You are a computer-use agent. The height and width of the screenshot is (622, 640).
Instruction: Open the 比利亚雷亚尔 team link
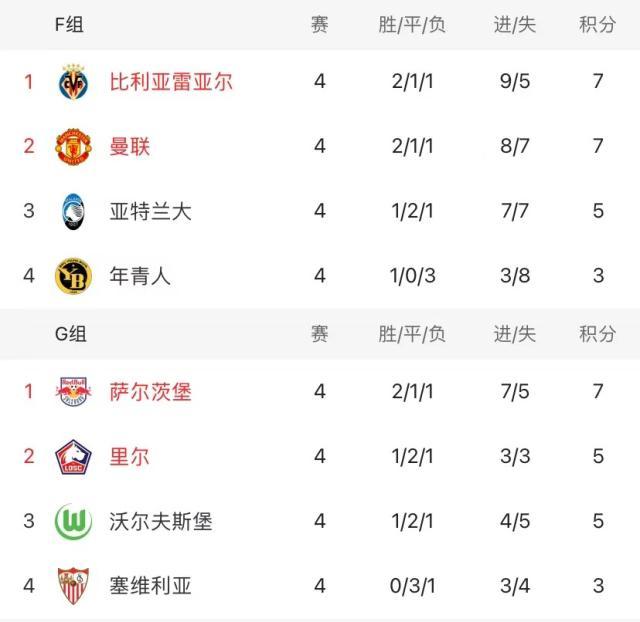pos(171,82)
